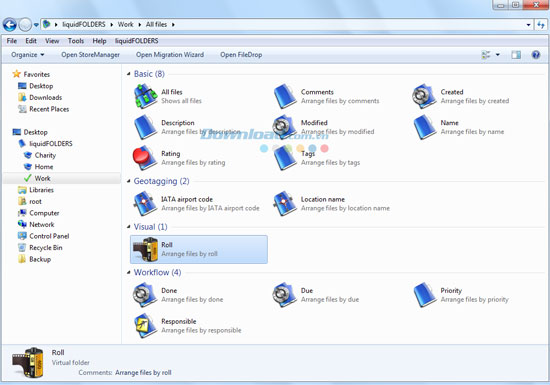Click Open Migration Wizard button
The image size is (550, 385).
click(170, 55)
